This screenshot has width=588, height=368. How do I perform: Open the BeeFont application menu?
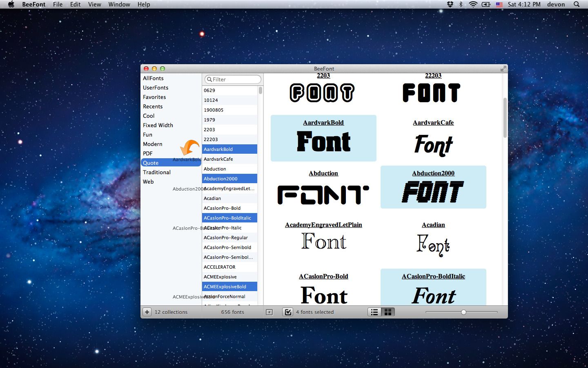coord(33,4)
